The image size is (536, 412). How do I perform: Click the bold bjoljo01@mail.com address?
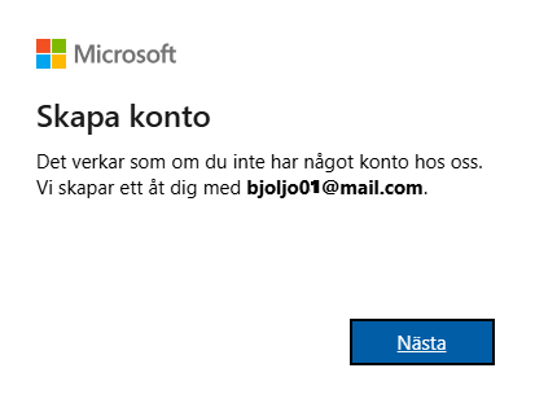(335, 188)
